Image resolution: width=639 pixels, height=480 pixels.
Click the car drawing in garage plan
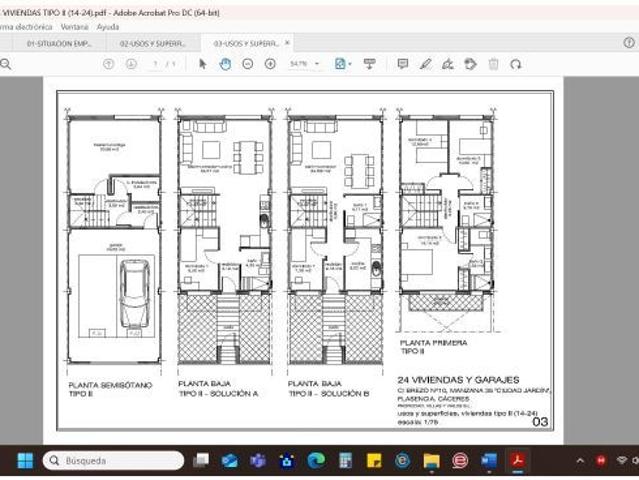134,293
